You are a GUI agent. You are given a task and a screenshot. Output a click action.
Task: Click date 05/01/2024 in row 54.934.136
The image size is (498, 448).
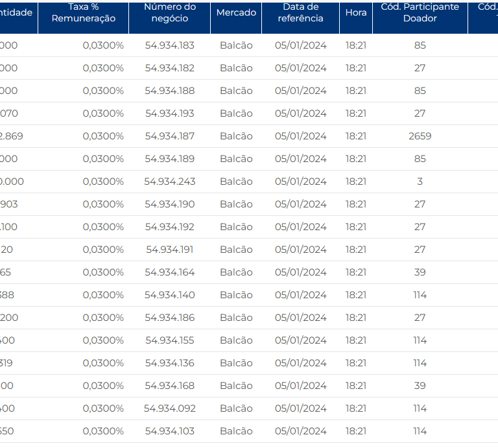[300, 363]
